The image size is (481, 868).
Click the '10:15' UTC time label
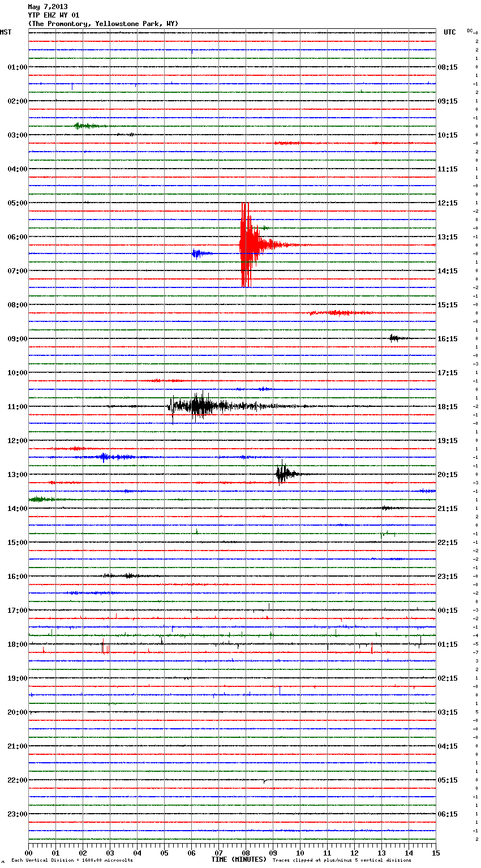448,135
